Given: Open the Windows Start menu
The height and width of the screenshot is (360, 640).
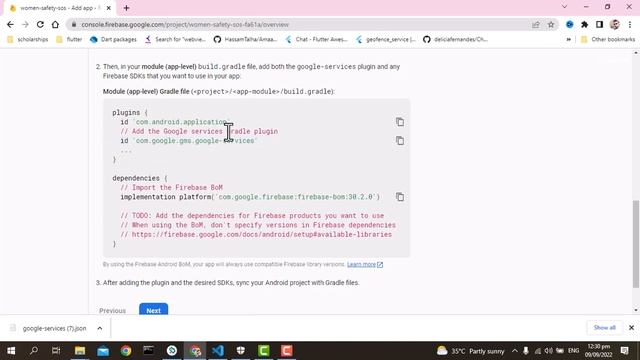Looking at the screenshot, I should click(x=11, y=351).
